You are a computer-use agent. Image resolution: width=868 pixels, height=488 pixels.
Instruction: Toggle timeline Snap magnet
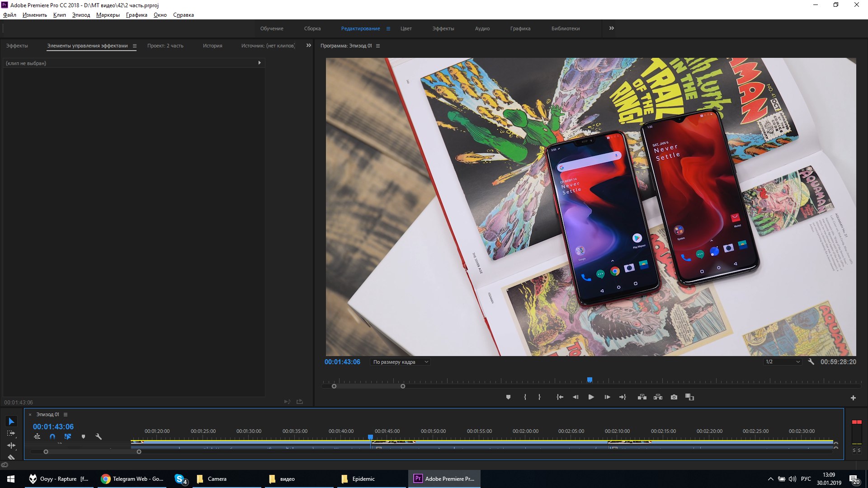click(52, 436)
